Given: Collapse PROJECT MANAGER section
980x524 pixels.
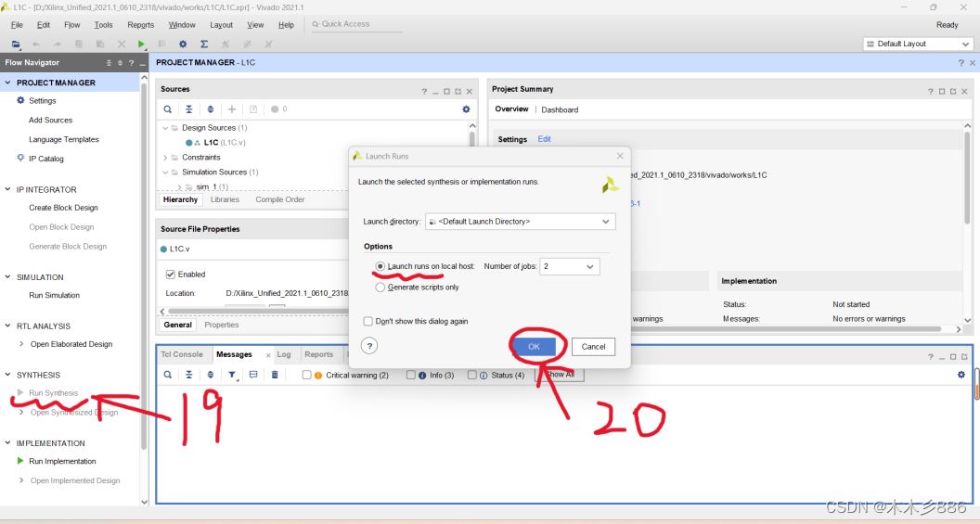Looking at the screenshot, I should (7, 83).
